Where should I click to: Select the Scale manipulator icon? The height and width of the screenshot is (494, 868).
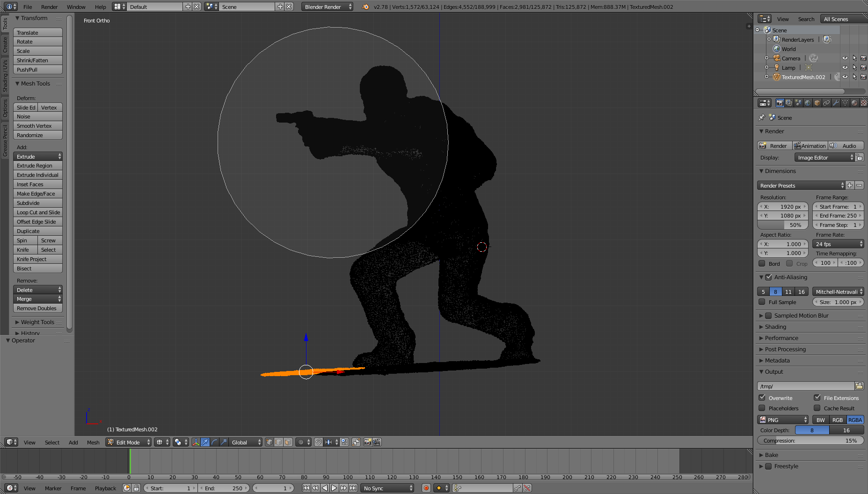click(x=224, y=442)
